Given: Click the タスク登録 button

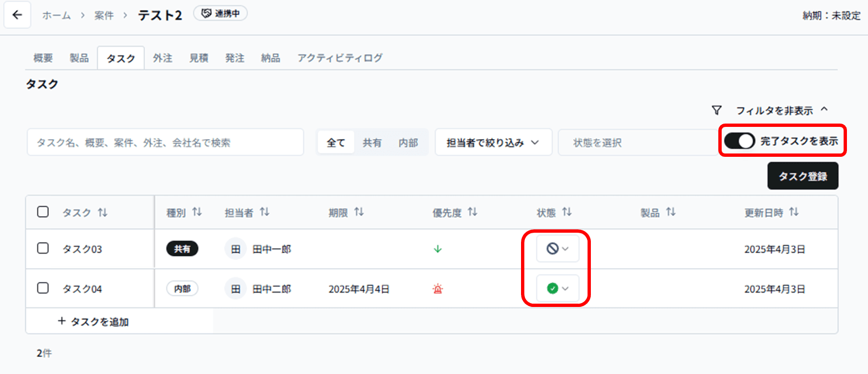Looking at the screenshot, I should coord(802,176).
